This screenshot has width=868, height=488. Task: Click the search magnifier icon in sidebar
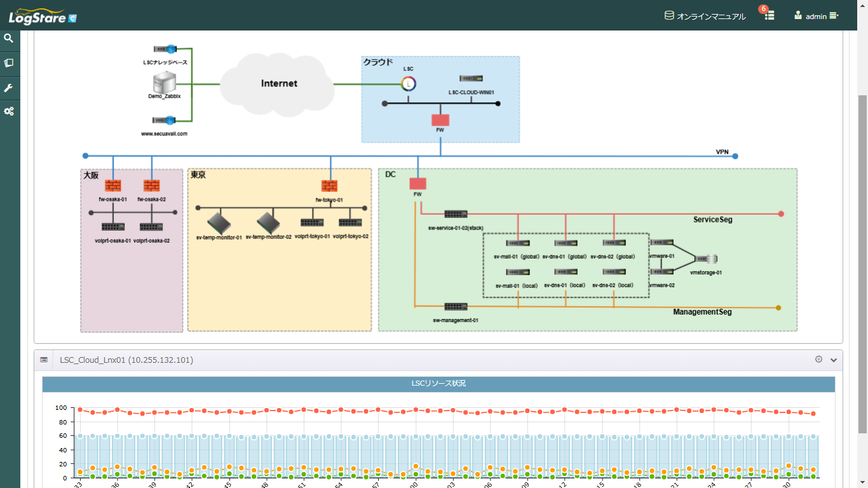point(9,39)
